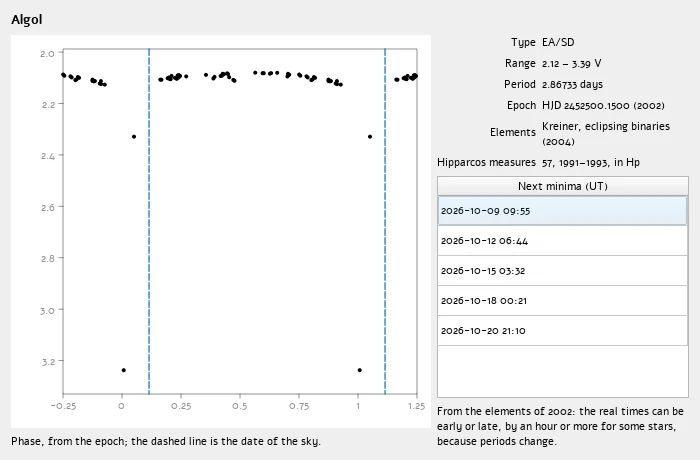This screenshot has width=700, height=460.
Task: Click the Next minima (UT) column header
Action: pyautogui.click(x=562, y=186)
